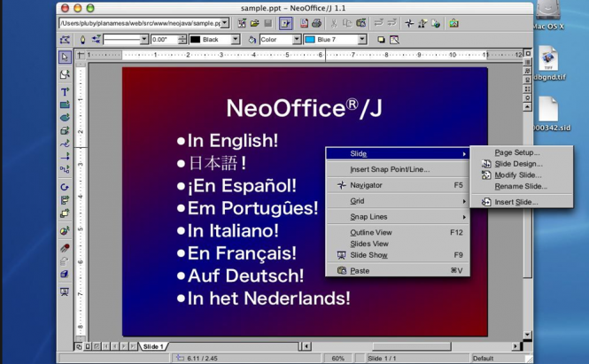Expand the file path URL dropdown
Viewport: 589px width, 364px height.
(x=225, y=23)
